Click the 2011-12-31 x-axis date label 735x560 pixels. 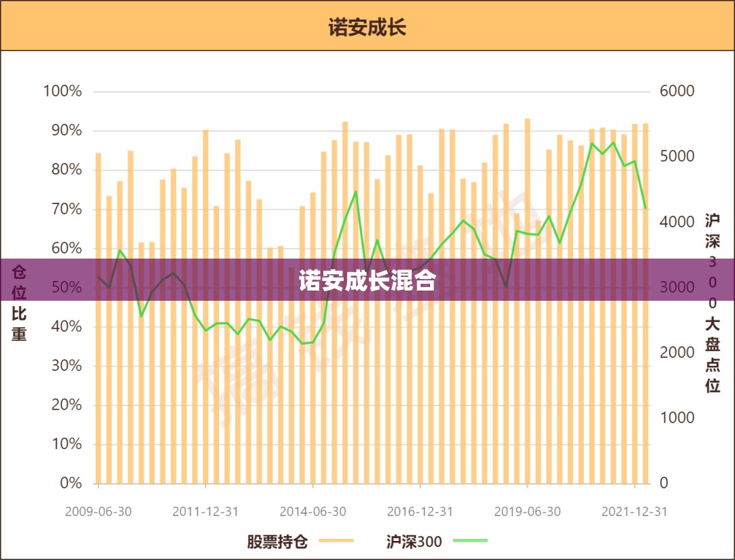[x=206, y=511]
